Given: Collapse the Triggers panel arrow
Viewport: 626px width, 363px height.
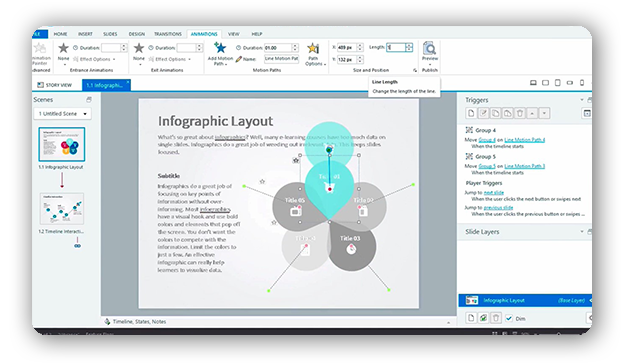Looking at the screenshot, I should (x=582, y=100).
